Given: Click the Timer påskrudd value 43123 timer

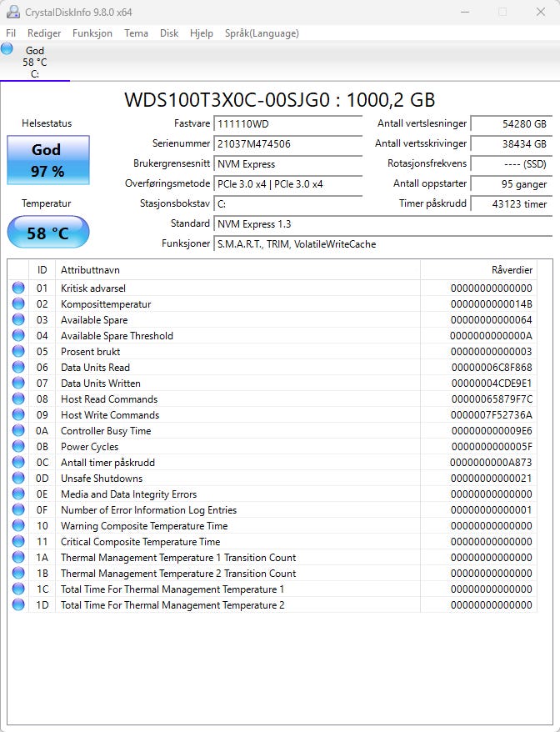Looking at the screenshot, I should (512, 204).
